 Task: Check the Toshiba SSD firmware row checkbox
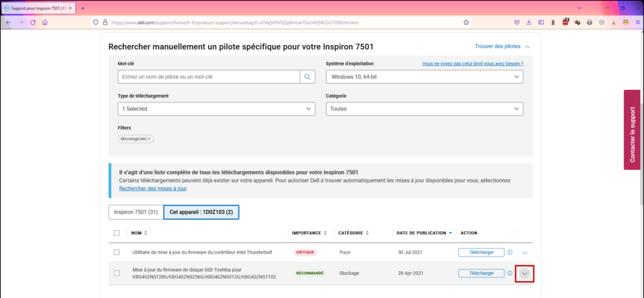(116, 273)
